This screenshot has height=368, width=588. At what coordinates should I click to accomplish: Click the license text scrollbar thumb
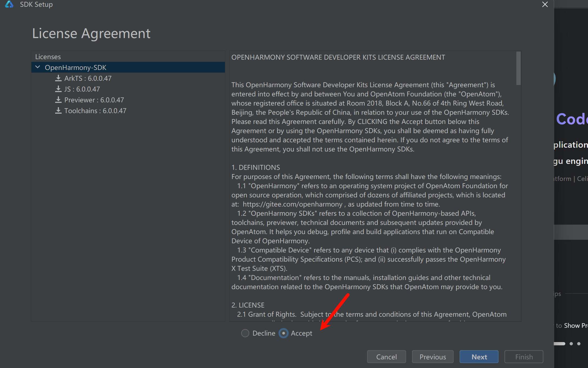coord(518,69)
